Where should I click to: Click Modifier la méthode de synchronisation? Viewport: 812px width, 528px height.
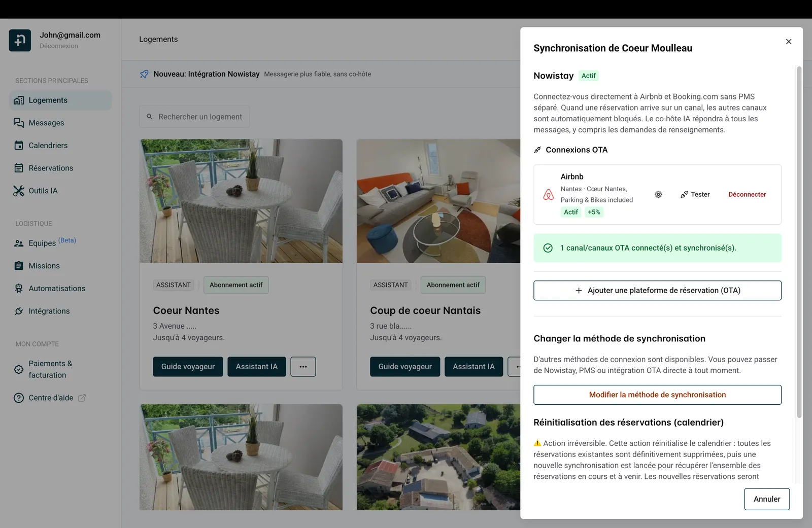click(657, 395)
